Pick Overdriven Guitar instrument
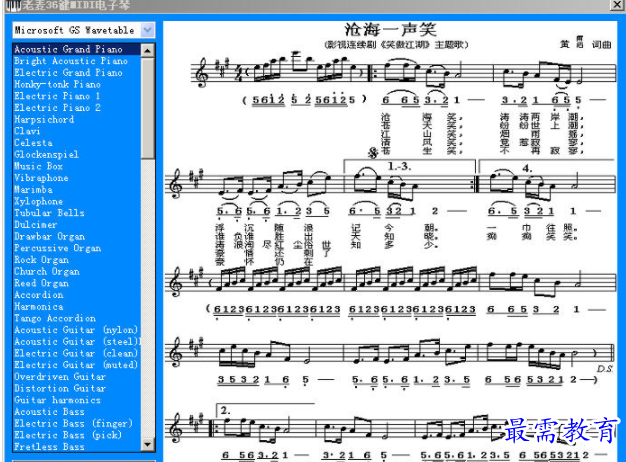The width and height of the screenshot is (626, 462). 77,377
